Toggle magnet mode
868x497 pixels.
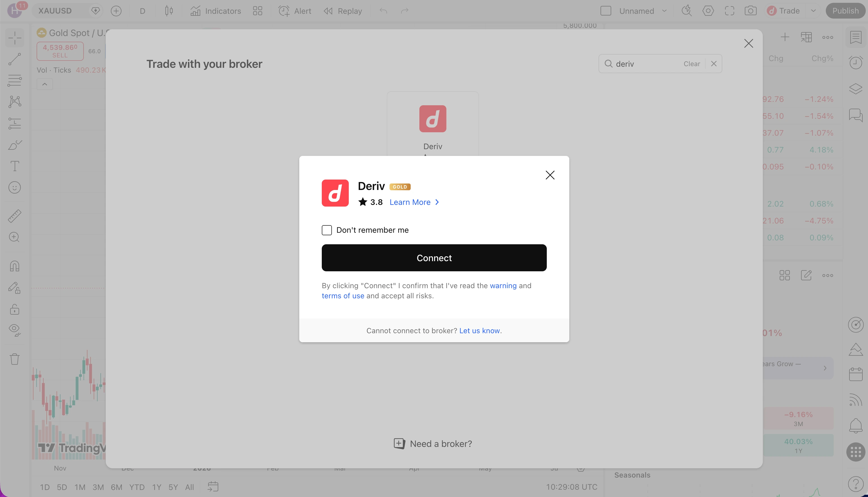coord(15,266)
